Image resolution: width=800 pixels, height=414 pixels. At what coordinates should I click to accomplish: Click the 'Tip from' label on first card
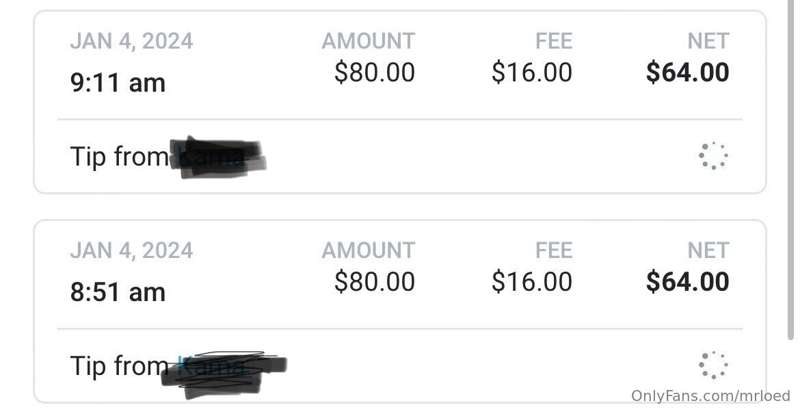(x=119, y=156)
